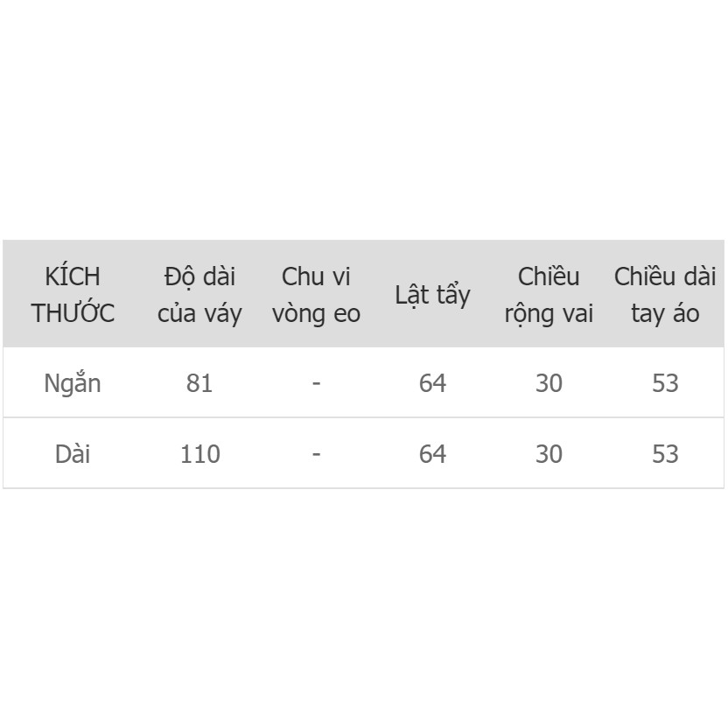This screenshot has width=728, height=728.
Task: Click the skirt length value 81
Action: pyautogui.click(x=199, y=383)
